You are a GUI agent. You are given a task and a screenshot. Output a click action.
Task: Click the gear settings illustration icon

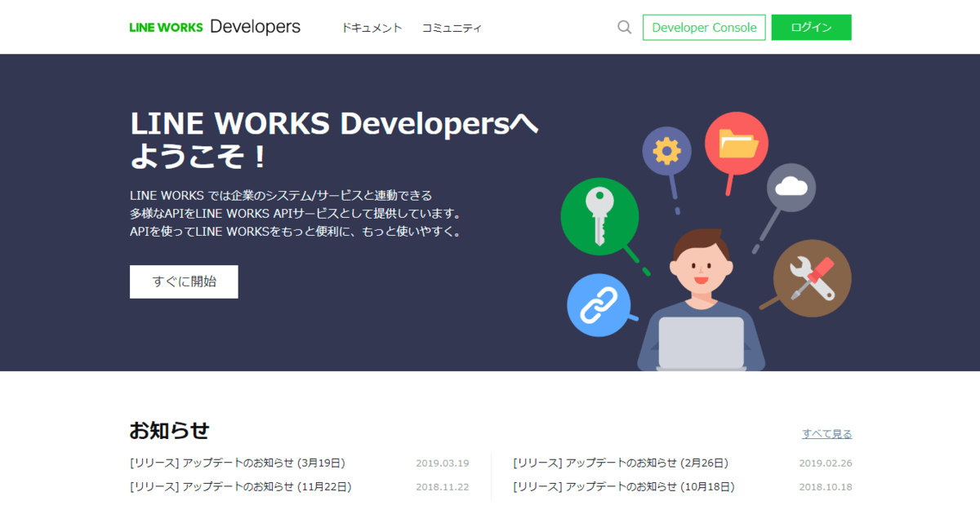coord(667,151)
